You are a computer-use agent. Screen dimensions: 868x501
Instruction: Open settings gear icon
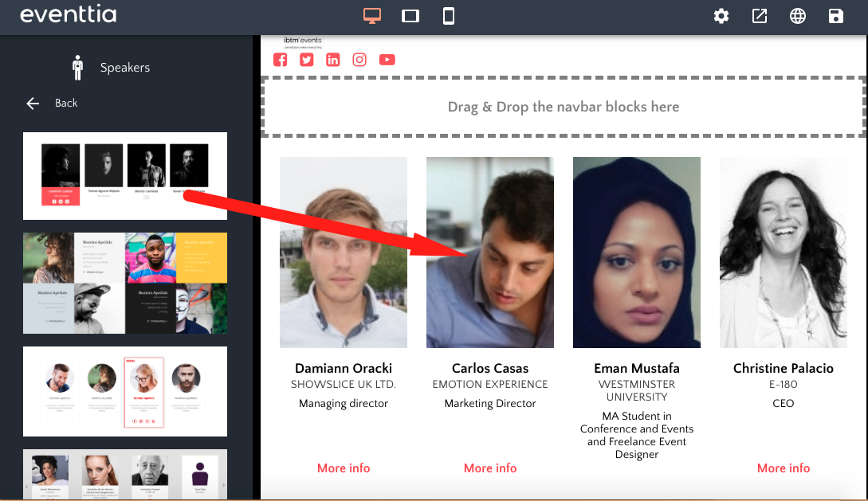(x=721, y=16)
